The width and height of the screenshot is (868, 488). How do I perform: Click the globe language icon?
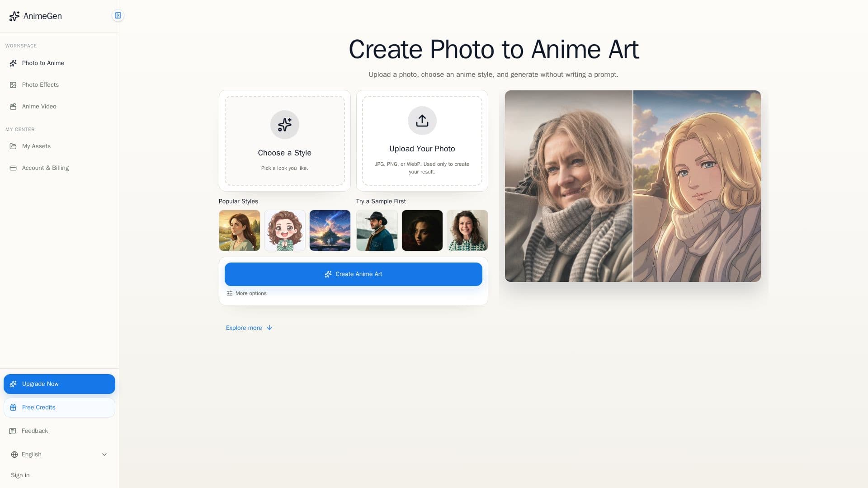[x=14, y=455]
